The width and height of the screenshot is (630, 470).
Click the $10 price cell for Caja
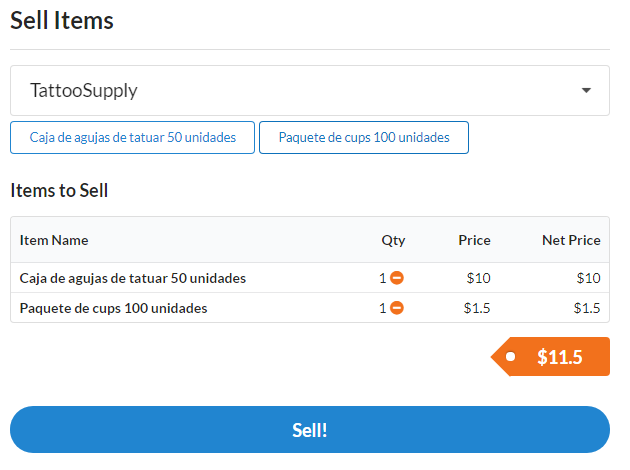[479, 278]
